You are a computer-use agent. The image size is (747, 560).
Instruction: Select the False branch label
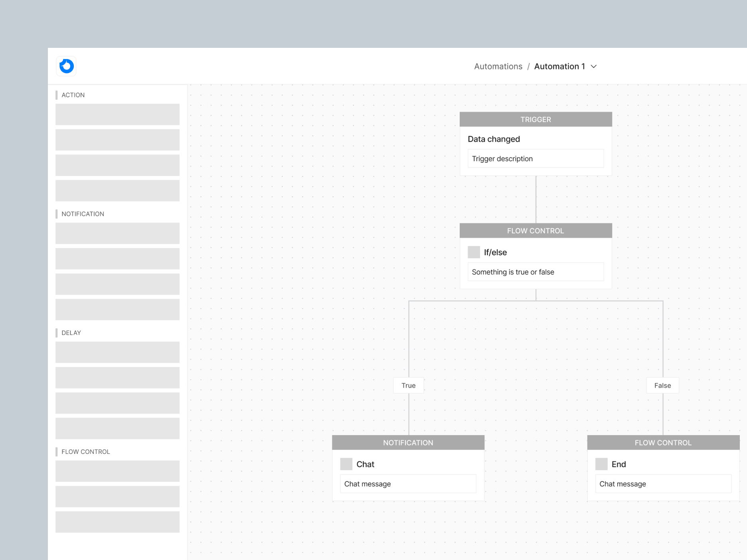(x=662, y=385)
